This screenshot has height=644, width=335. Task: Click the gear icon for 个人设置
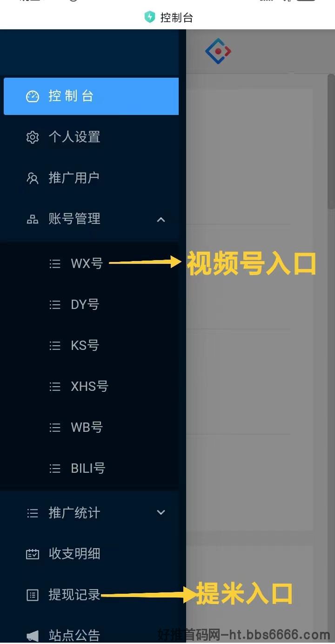tap(32, 137)
